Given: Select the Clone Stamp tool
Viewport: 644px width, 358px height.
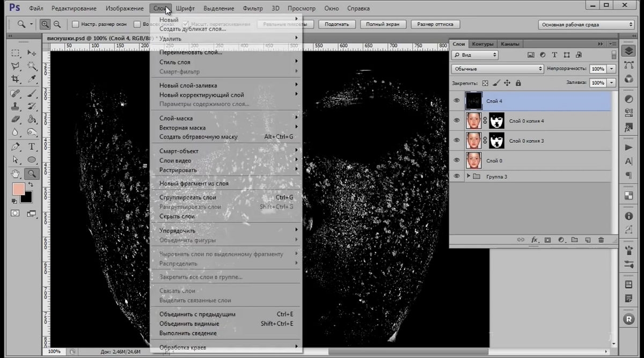Looking at the screenshot, I should (x=16, y=106).
